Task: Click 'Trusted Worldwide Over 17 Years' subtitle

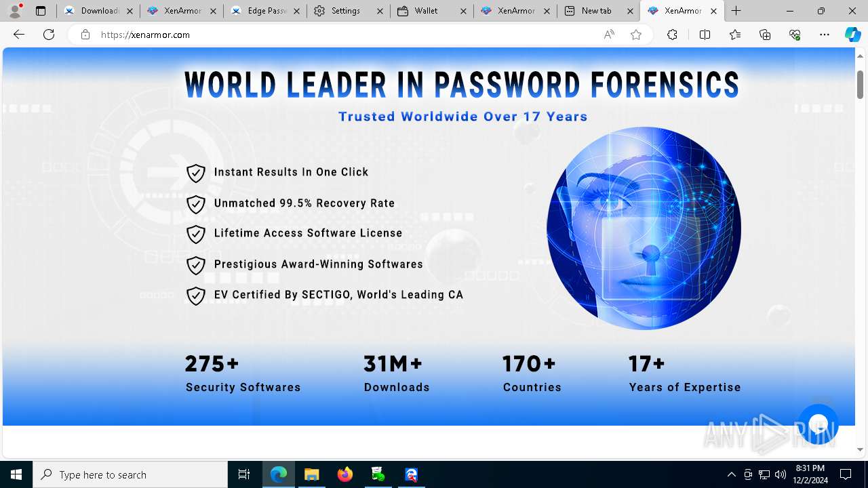Action: click(x=463, y=117)
